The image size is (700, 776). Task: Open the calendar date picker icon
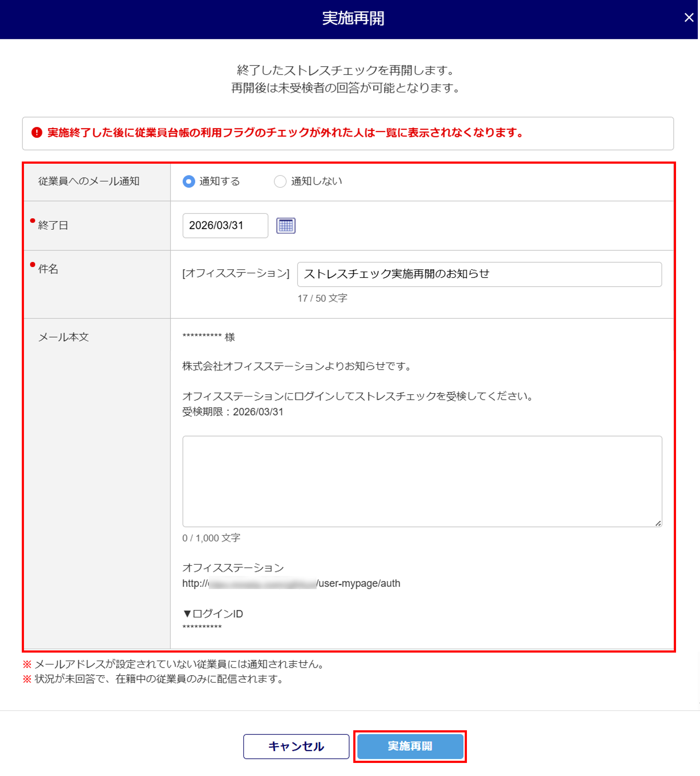click(x=286, y=226)
